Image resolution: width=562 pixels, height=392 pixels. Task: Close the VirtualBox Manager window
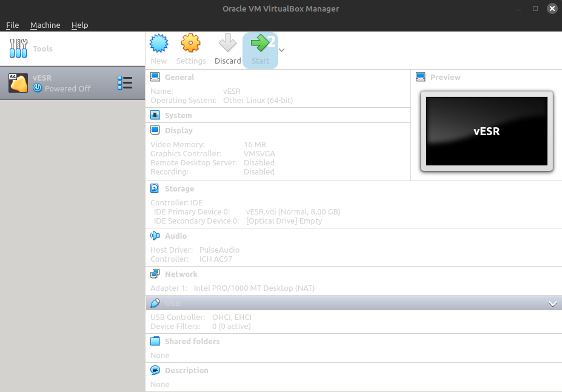(552, 8)
